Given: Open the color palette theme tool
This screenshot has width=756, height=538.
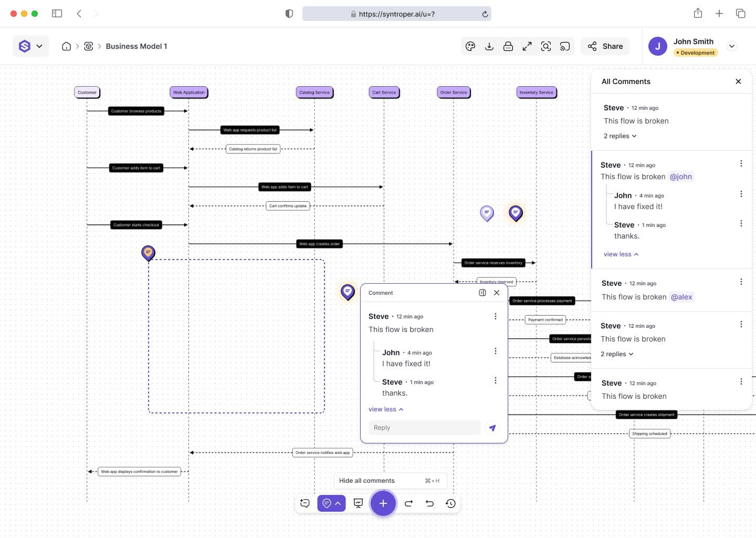Looking at the screenshot, I should (x=470, y=46).
